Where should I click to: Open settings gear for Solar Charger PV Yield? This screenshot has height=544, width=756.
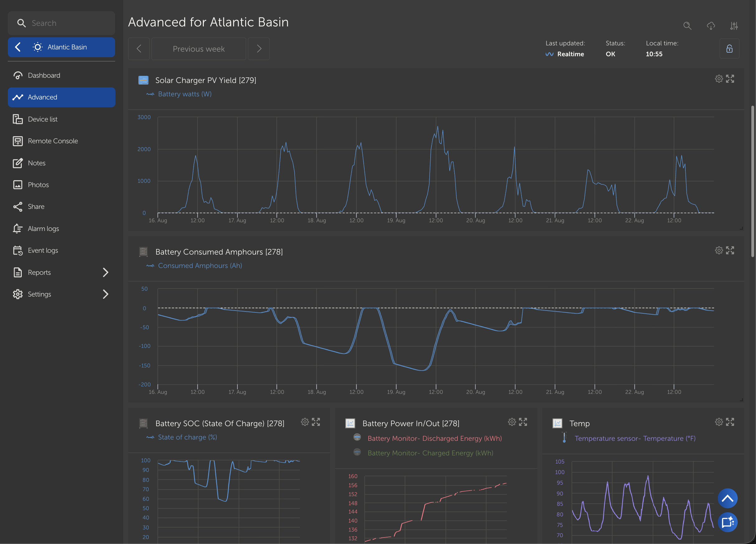719,79
